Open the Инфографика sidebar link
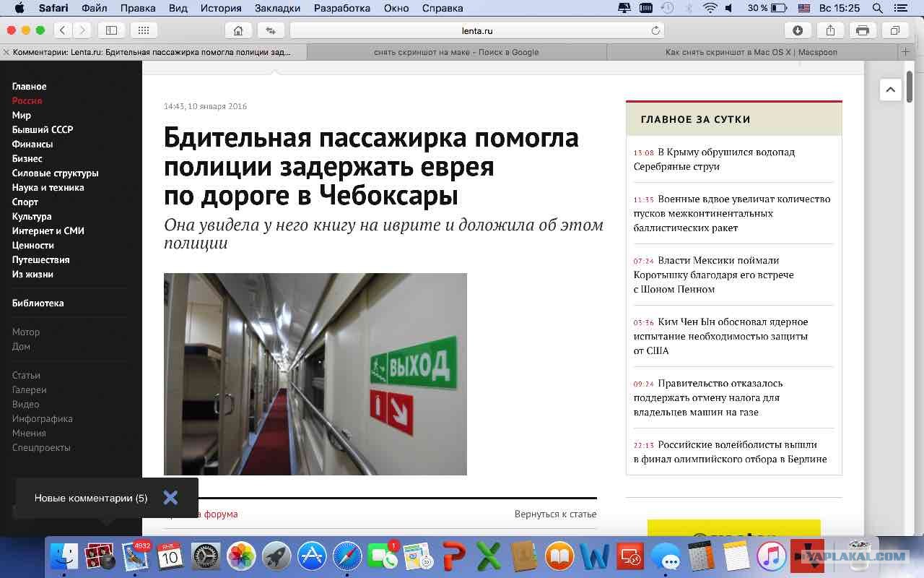The width and height of the screenshot is (924, 578). click(42, 418)
